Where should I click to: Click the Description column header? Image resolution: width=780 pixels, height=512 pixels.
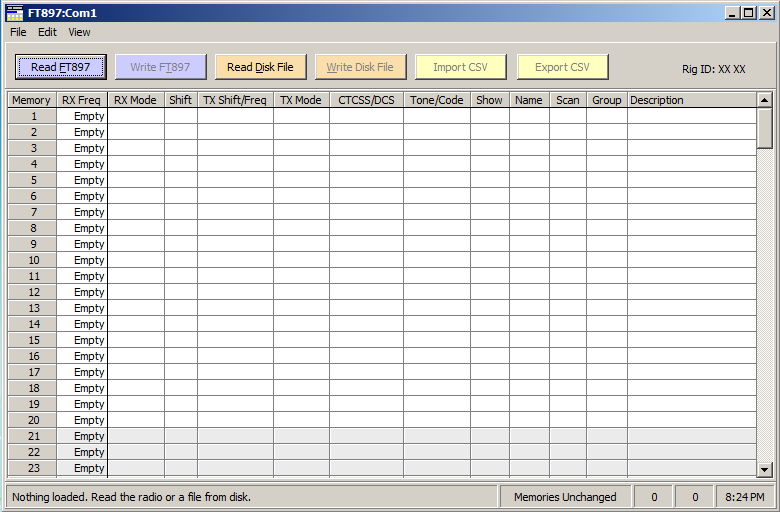coord(691,100)
